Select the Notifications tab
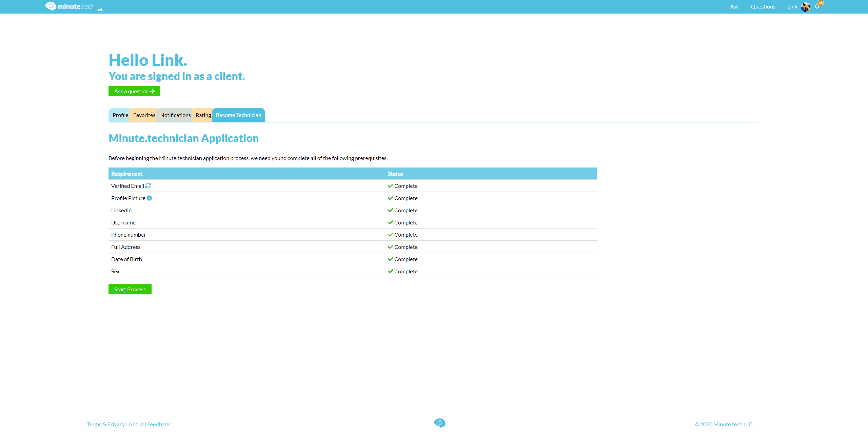 [175, 115]
